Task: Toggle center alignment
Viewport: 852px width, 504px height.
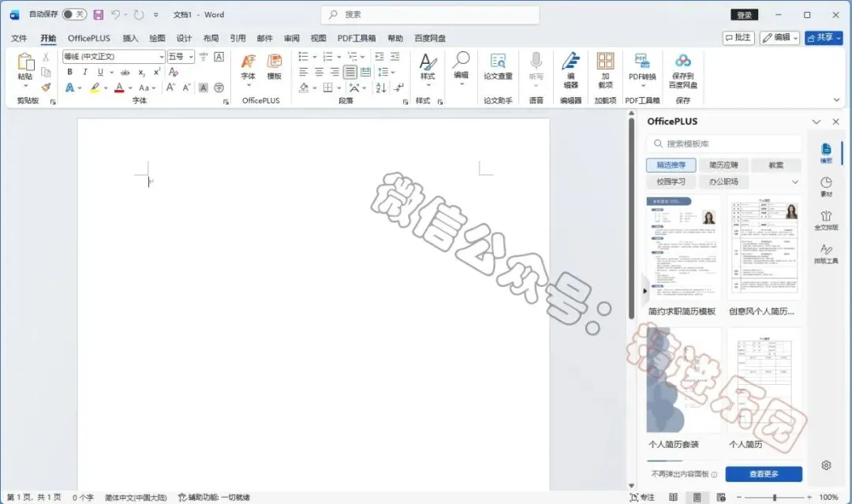Action: click(x=319, y=72)
